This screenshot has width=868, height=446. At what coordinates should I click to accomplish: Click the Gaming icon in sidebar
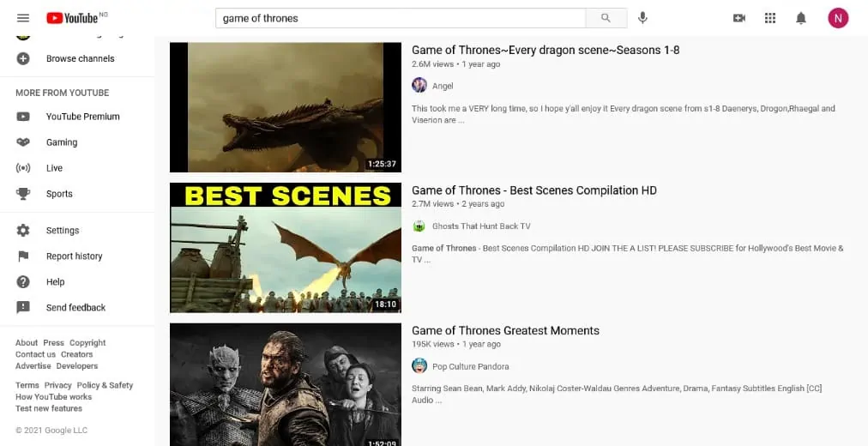23,142
